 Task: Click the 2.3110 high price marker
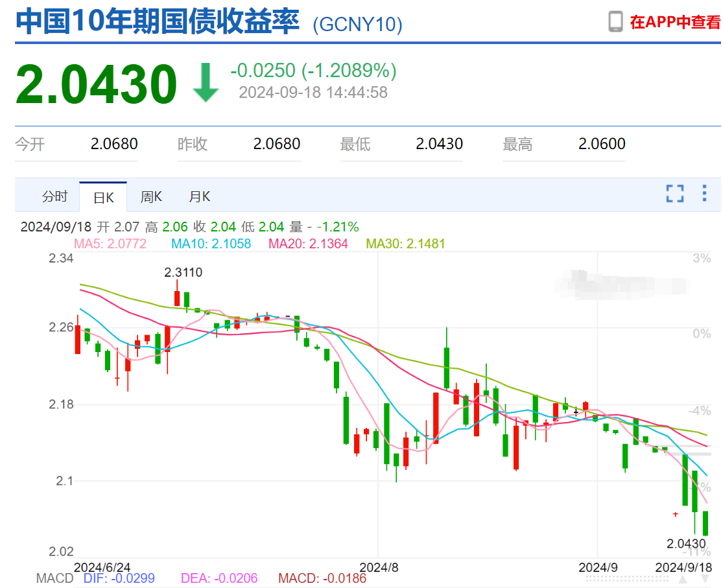pyautogui.click(x=183, y=272)
